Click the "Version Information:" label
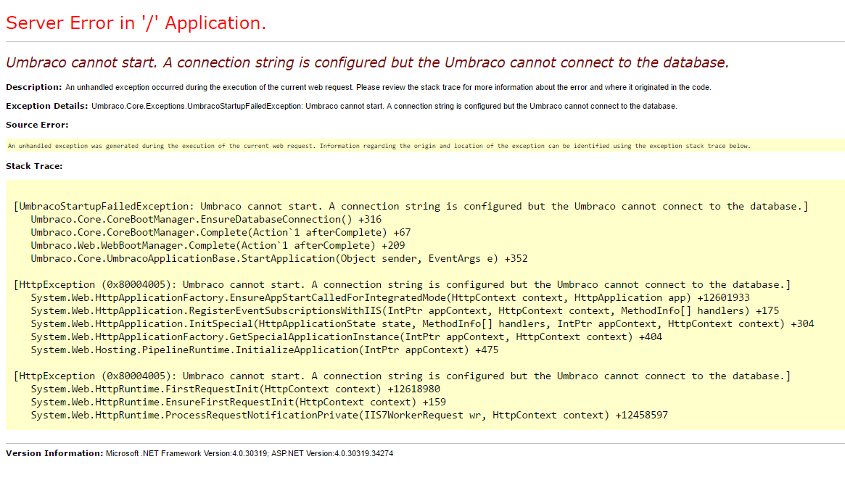845x504 pixels. (54, 453)
